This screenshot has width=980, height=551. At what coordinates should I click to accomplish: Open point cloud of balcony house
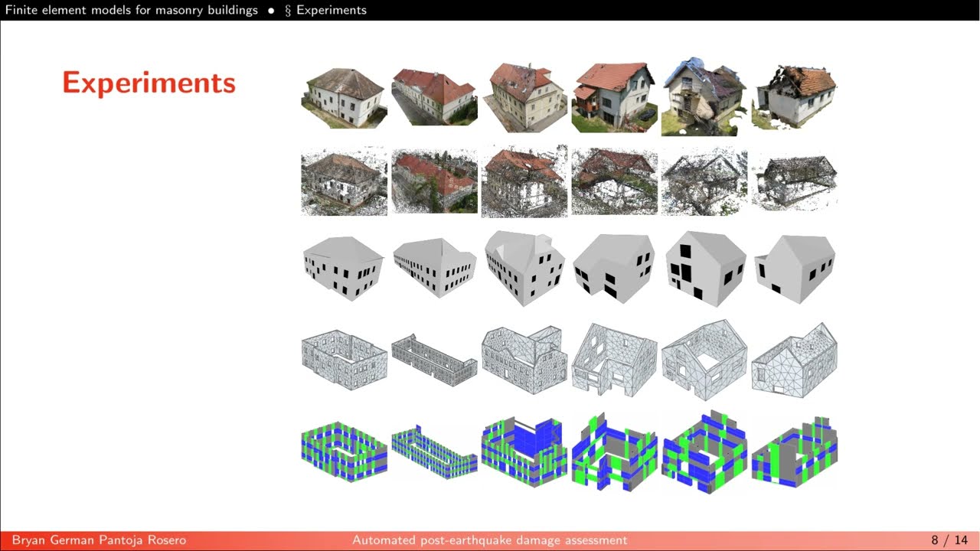614,182
